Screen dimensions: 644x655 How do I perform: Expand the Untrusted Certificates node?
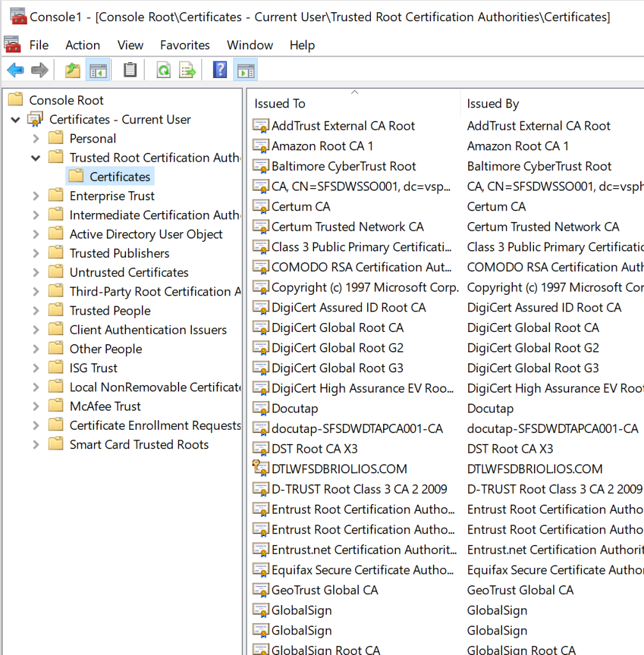pyautogui.click(x=36, y=272)
